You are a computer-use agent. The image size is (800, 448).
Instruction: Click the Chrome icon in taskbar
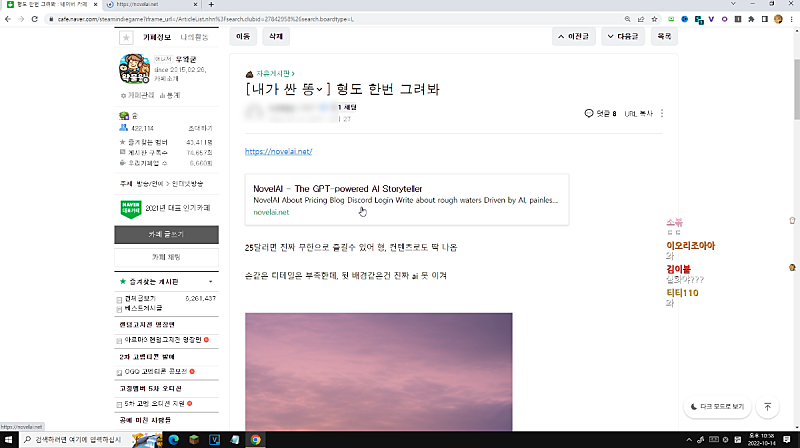coord(256,439)
